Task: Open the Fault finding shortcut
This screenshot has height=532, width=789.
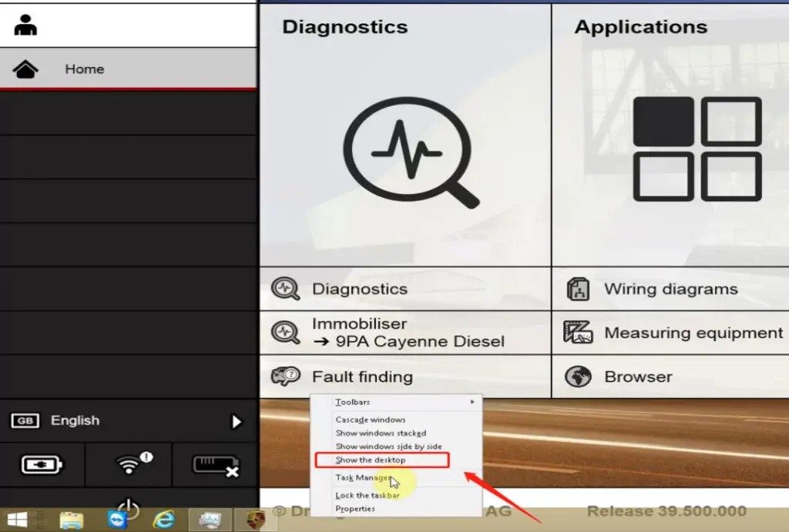Action: tap(405, 376)
